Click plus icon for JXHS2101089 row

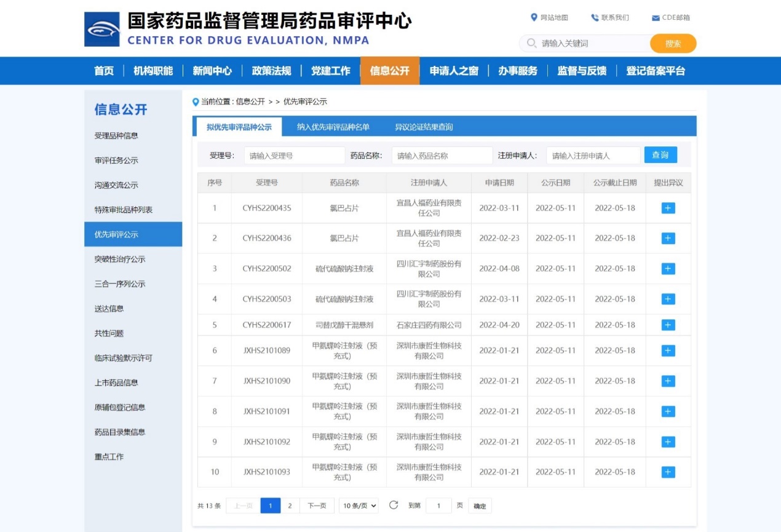[x=668, y=351]
